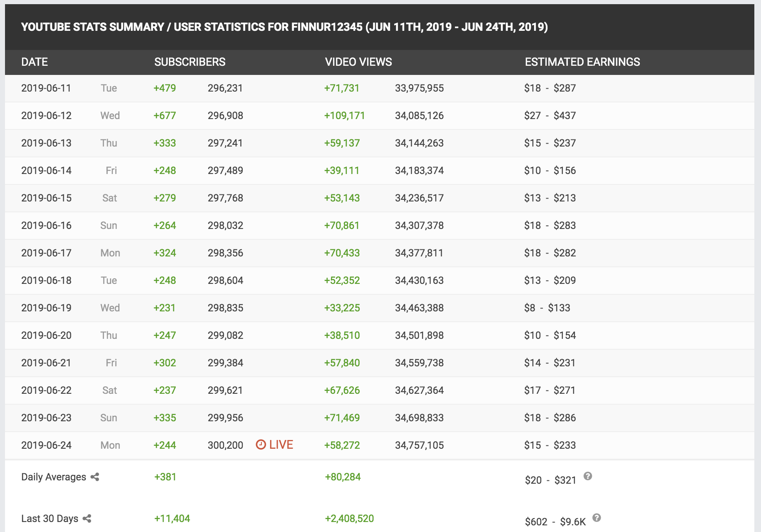Screen dimensions: 761x532
Task: Click the +381 daily average subscribers
Action: (165, 477)
